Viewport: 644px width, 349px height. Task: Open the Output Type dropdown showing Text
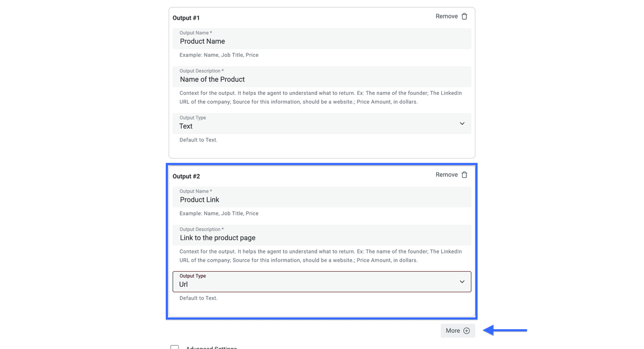322,123
